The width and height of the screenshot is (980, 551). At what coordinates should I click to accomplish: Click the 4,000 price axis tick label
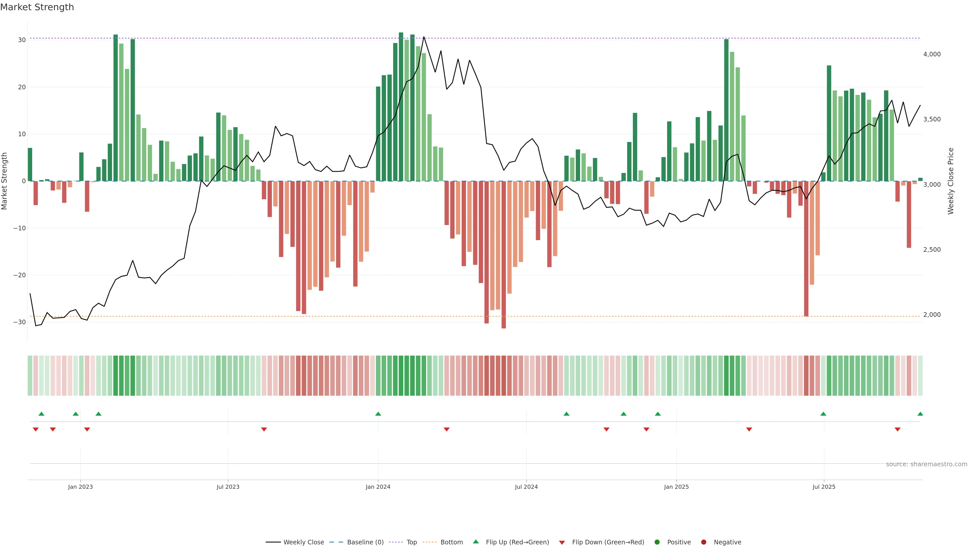pyautogui.click(x=932, y=54)
